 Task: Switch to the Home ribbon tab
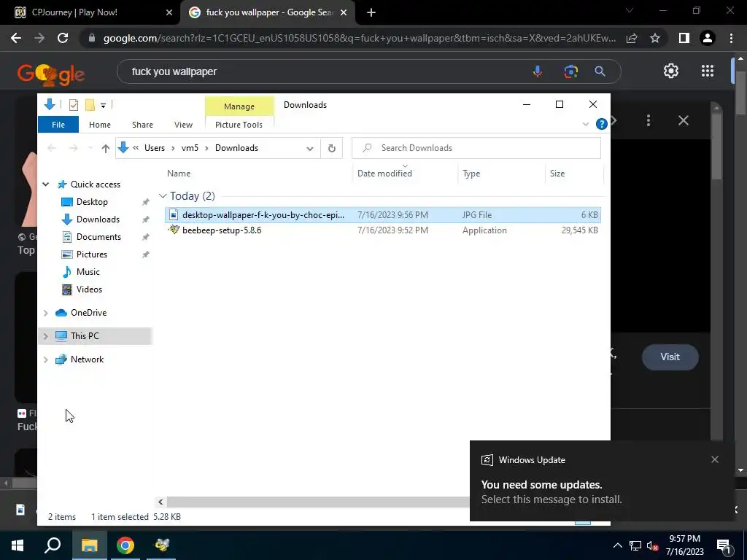99,125
